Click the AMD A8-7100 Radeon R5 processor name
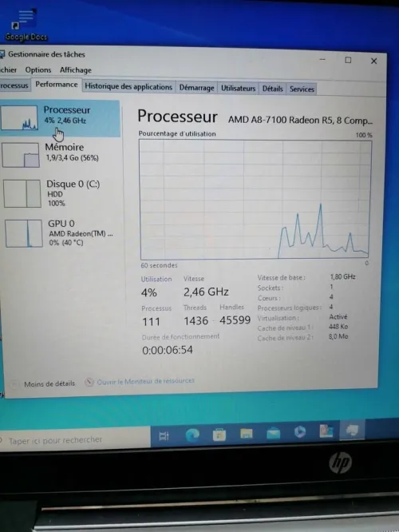 click(x=300, y=120)
